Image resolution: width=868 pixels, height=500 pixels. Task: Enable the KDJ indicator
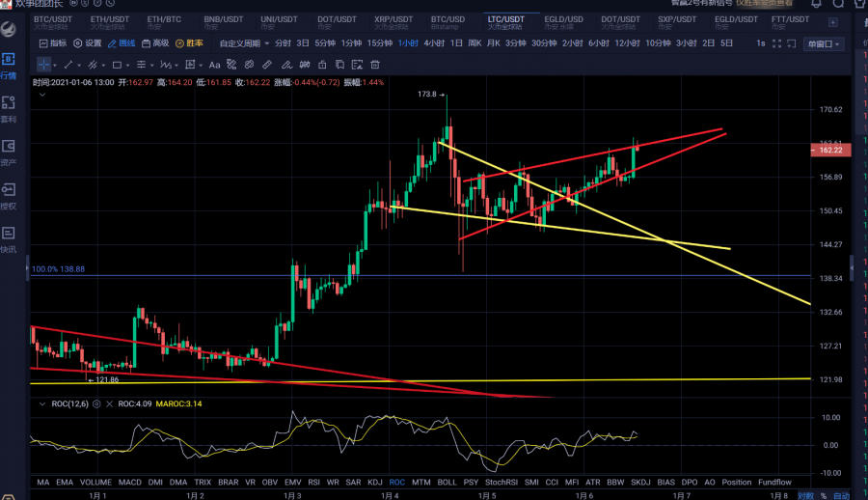click(375, 483)
